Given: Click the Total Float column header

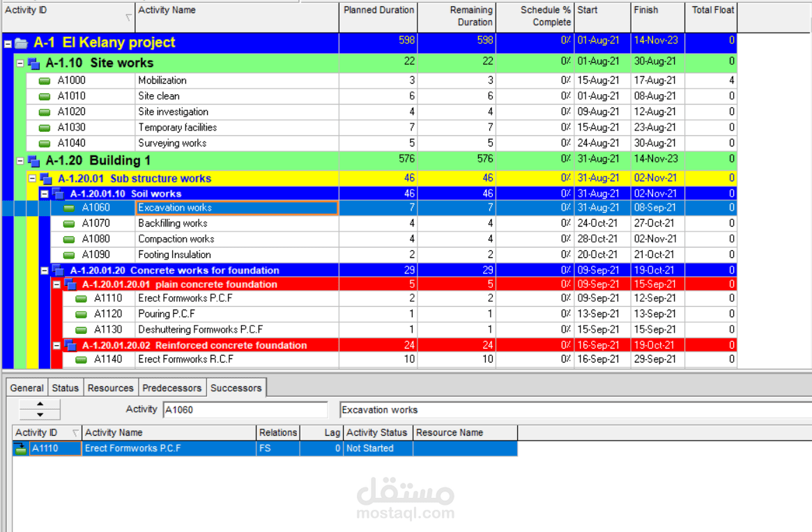Looking at the screenshot, I should click(x=711, y=17).
